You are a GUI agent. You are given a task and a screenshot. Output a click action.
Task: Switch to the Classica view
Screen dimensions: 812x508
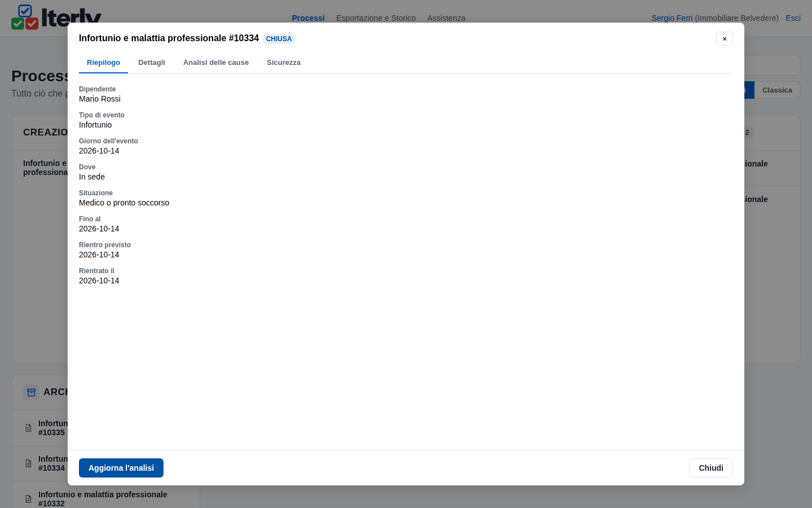(777, 90)
